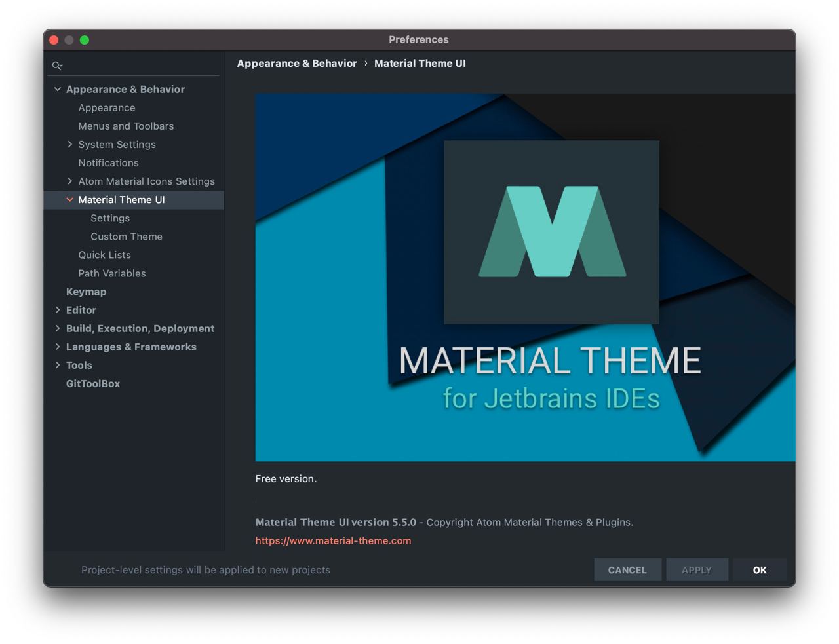Open Material Theme Settings subpage
Viewport: 839px width, 644px height.
(x=110, y=218)
